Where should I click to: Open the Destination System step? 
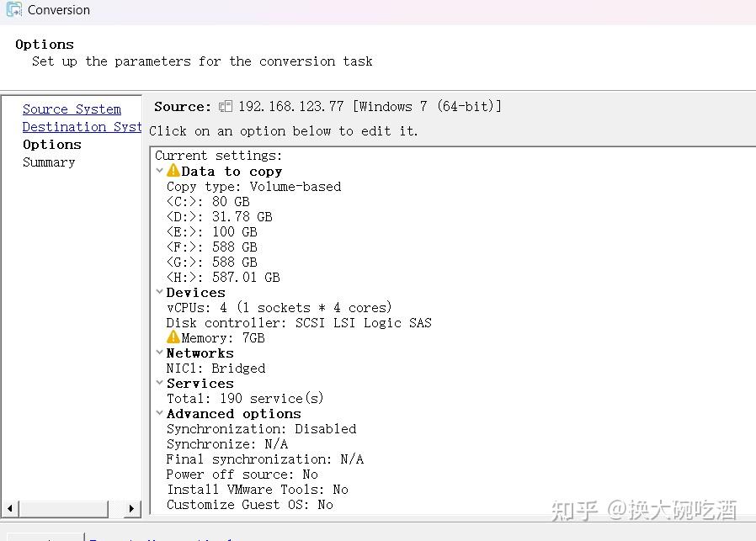tap(82, 126)
